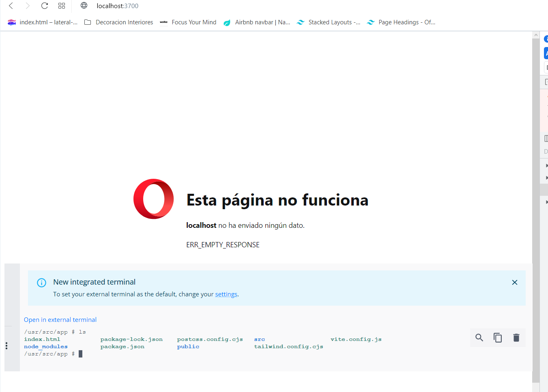Open the speed dial grid icon
The height and width of the screenshot is (392, 548).
62,6
